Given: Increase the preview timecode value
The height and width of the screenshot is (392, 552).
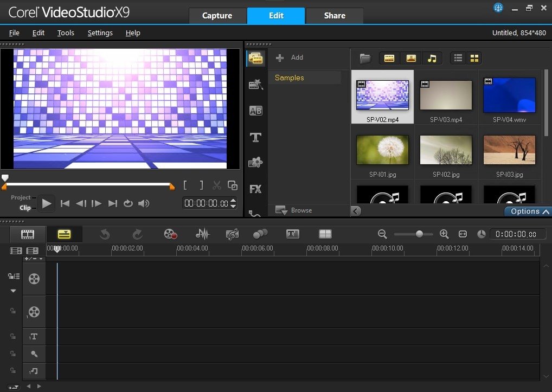Looking at the screenshot, I should pos(233,201).
